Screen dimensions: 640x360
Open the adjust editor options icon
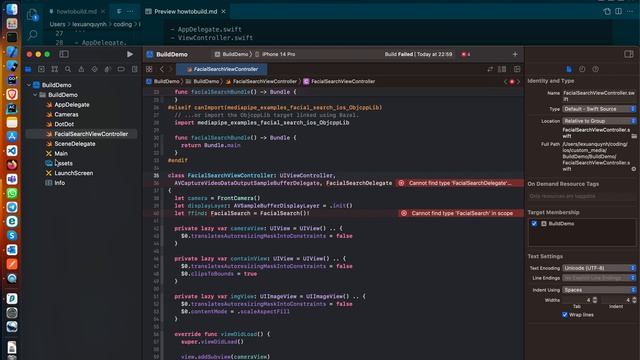click(x=502, y=69)
